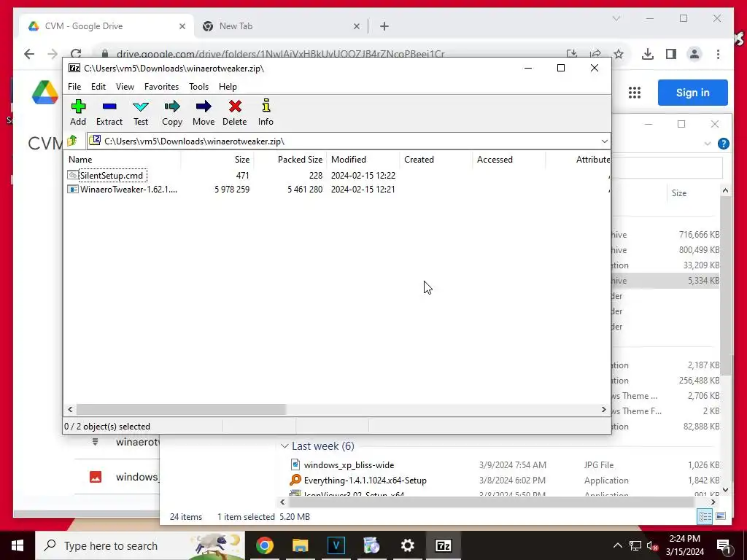
Task: Sort by Modified column header
Action: click(x=363, y=160)
